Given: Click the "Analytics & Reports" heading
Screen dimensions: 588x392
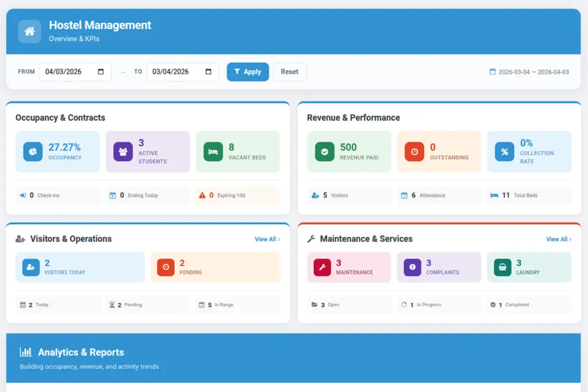Looking at the screenshot, I should [81, 352].
